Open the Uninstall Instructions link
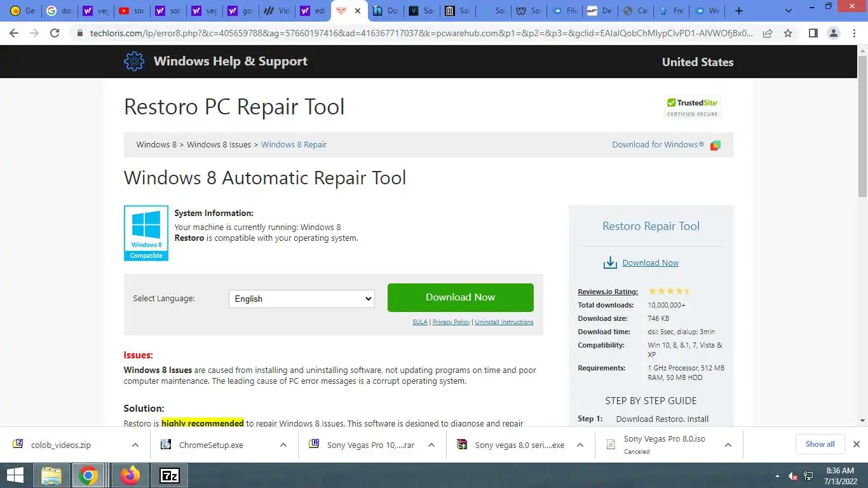 tap(505, 322)
